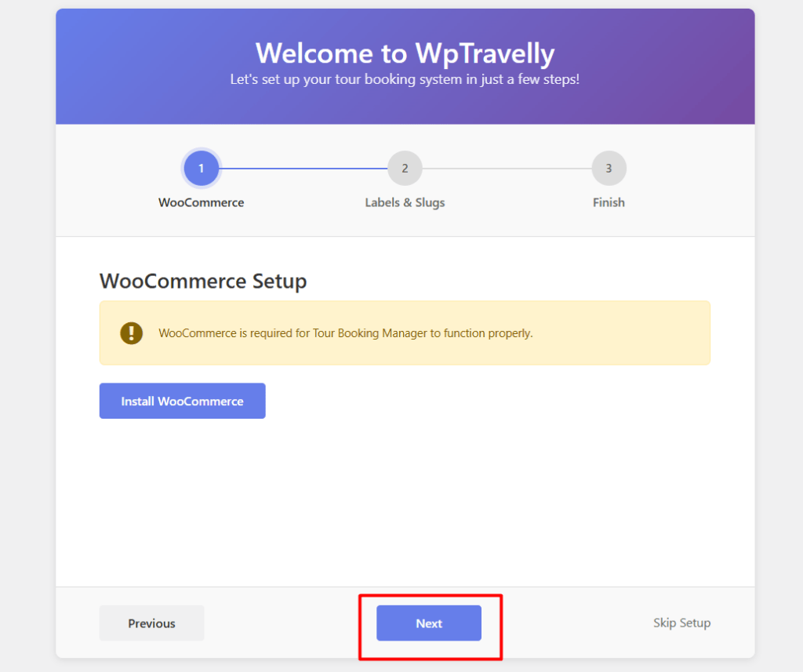The height and width of the screenshot is (672, 803).
Task: Open the Labels & Slugs step label
Action: tap(405, 202)
